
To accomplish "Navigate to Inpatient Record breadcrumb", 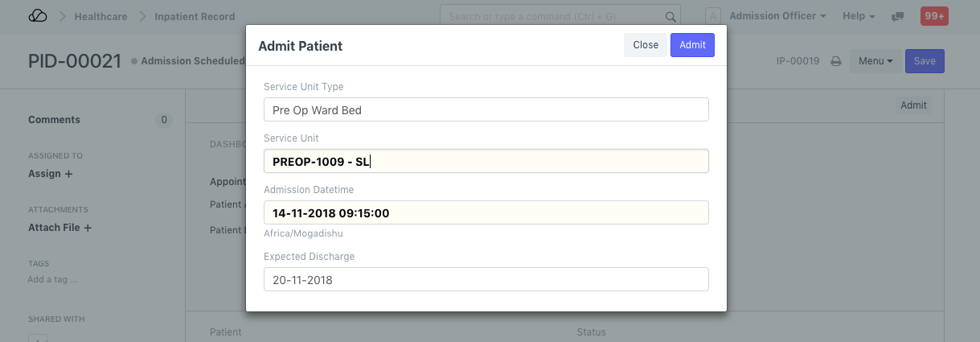I will pyautogui.click(x=195, y=16).
